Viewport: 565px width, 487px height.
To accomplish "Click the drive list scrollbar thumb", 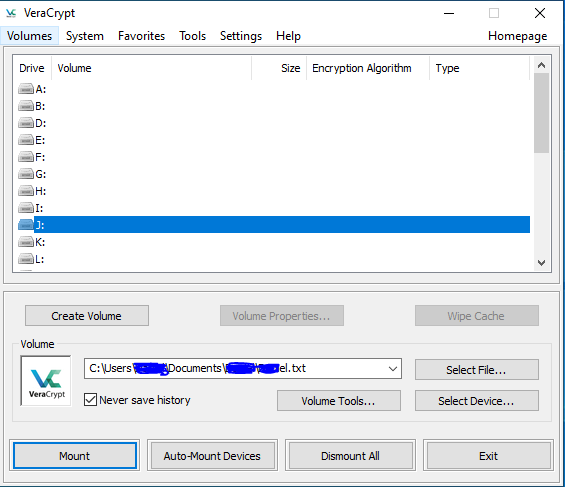I will click(541, 113).
